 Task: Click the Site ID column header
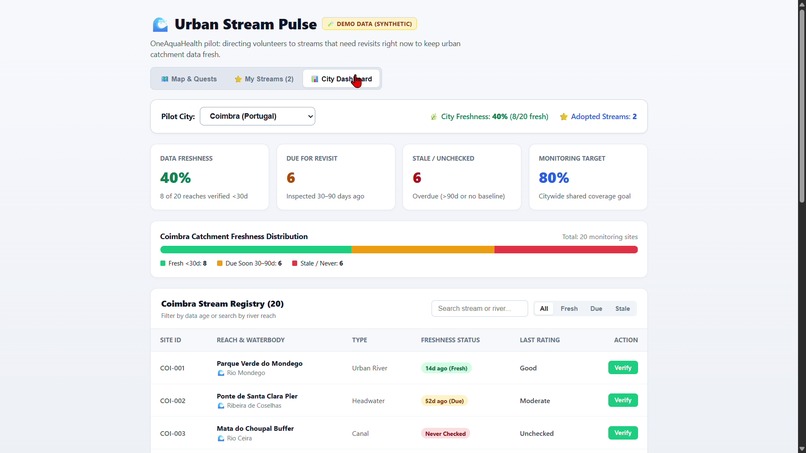[x=170, y=340]
